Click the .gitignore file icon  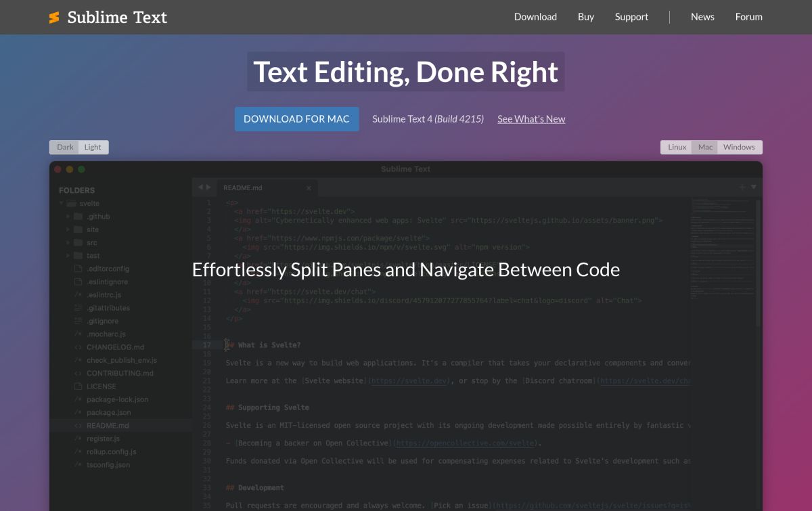[x=78, y=321]
